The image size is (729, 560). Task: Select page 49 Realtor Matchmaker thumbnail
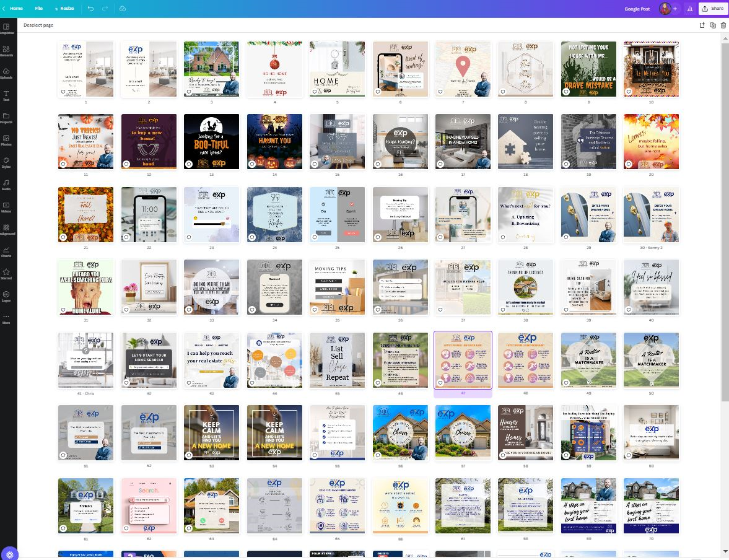(588, 360)
